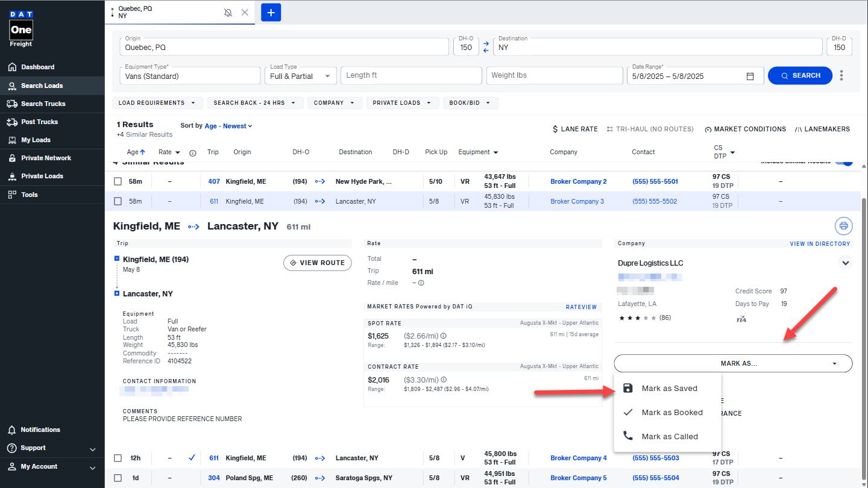Toggle the Include Similar Results switch
The height and width of the screenshot is (488, 868).
[x=844, y=161]
